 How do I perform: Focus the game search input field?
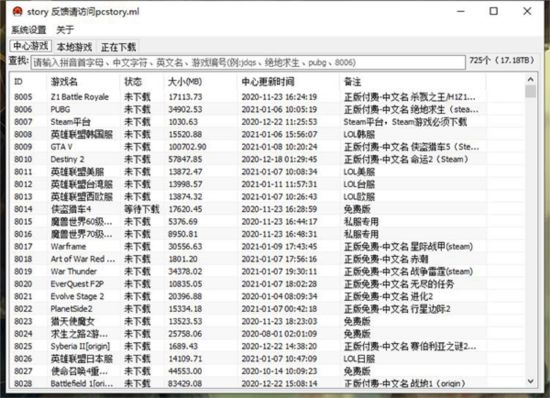tap(248, 62)
